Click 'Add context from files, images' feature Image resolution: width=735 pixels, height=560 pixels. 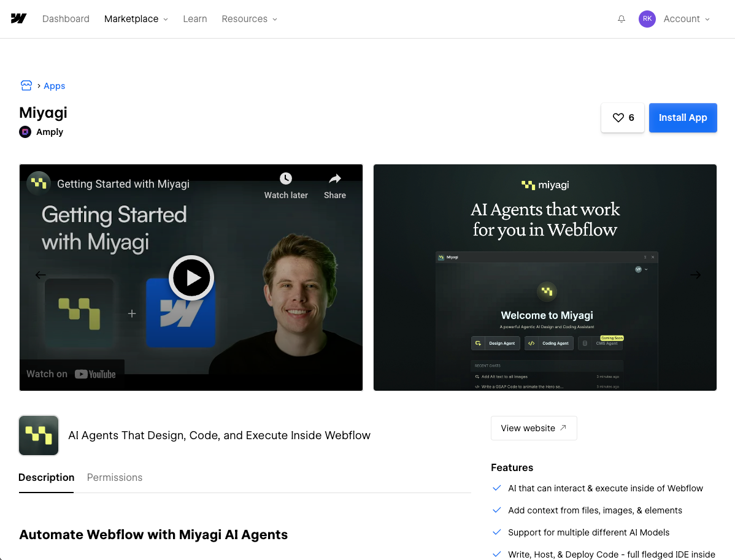tap(595, 510)
